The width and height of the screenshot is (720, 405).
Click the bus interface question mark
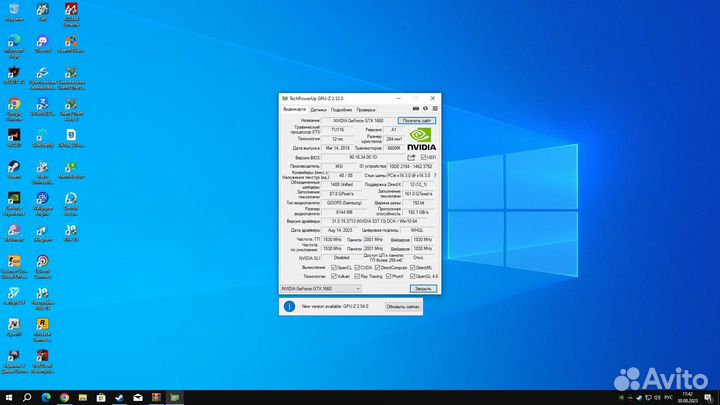pyautogui.click(x=435, y=175)
